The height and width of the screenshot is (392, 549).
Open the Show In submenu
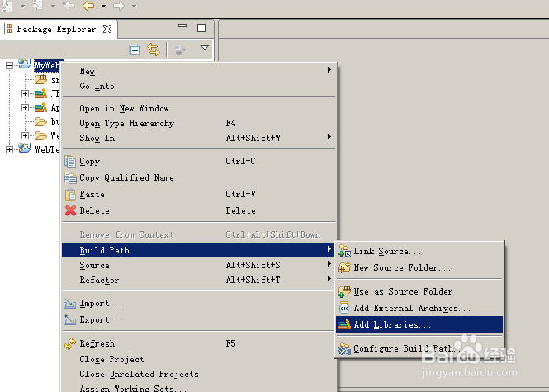click(x=198, y=138)
